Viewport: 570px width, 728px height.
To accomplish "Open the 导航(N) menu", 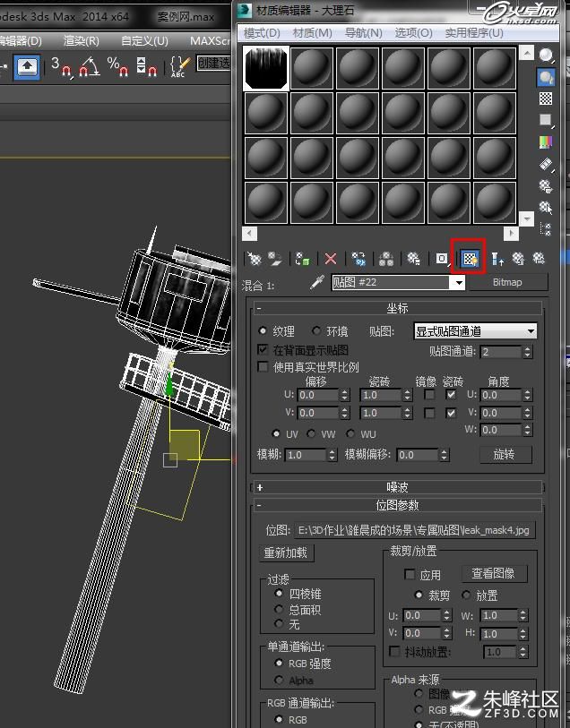I will [x=363, y=33].
